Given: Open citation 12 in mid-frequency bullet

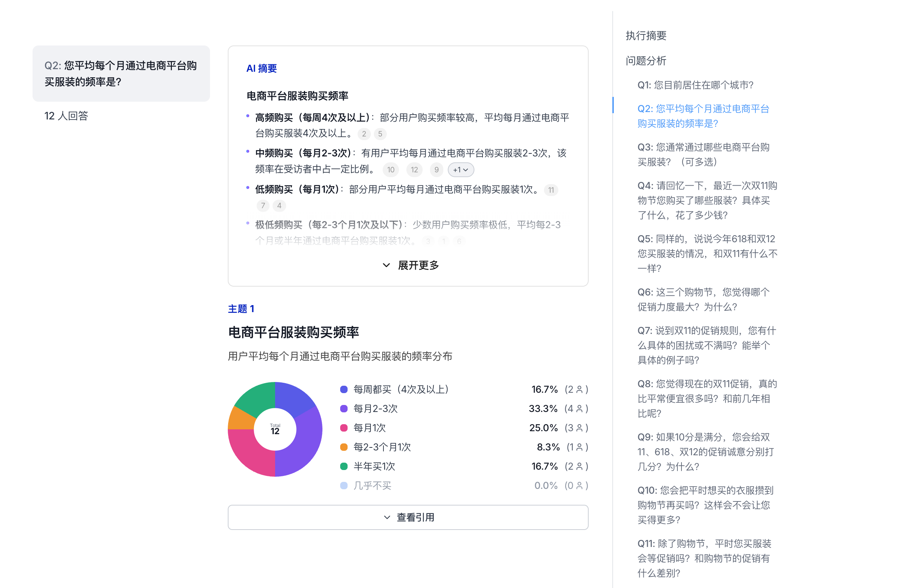Looking at the screenshot, I should click(x=415, y=170).
